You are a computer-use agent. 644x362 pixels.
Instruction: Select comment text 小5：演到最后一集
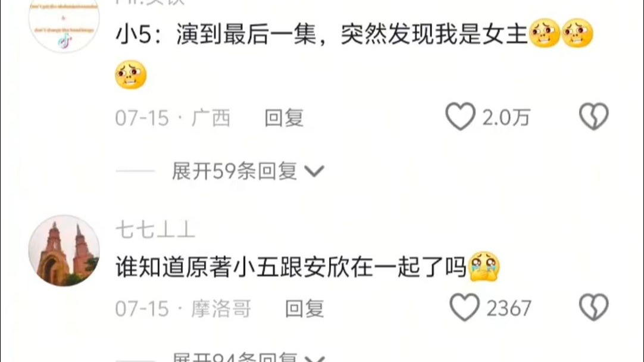(216, 34)
